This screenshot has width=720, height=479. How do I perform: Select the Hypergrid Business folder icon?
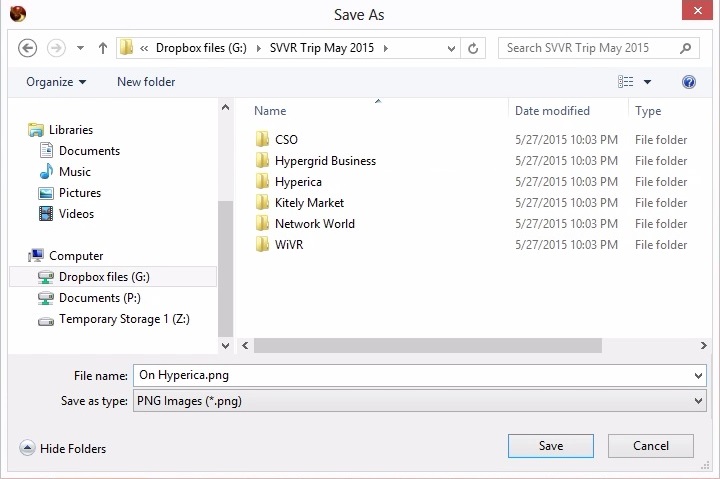(262, 160)
